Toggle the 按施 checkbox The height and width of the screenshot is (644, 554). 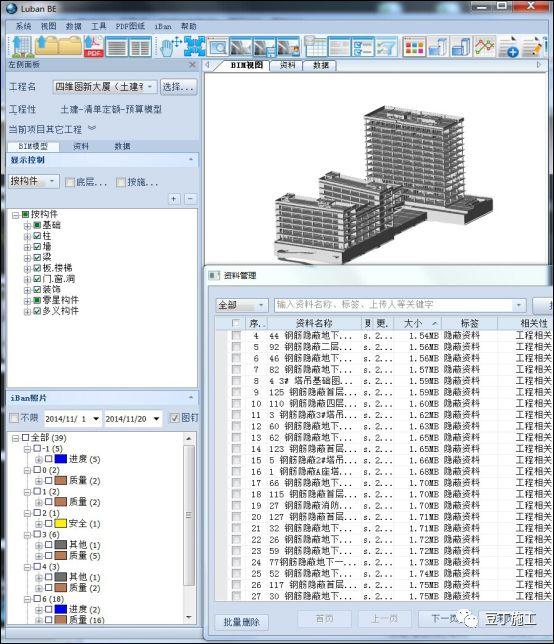(121, 182)
